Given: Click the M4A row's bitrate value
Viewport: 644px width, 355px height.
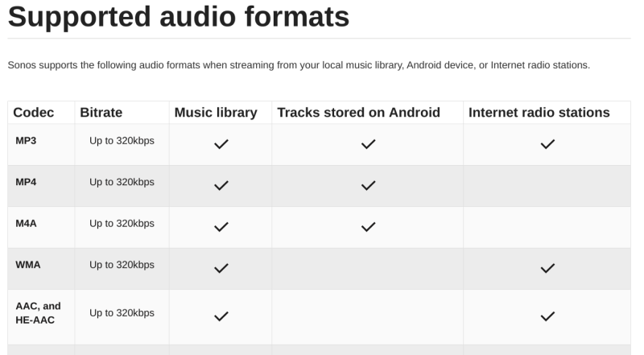Looking at the screenshot, I should coord(122,223).
